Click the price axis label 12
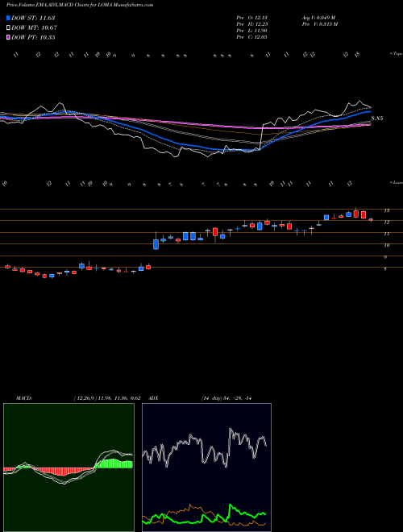 (386, 222)
